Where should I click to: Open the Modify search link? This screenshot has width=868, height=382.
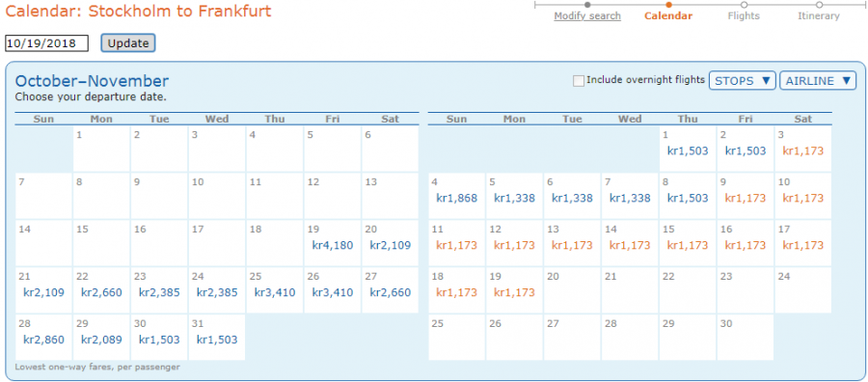tap(587, 16)
